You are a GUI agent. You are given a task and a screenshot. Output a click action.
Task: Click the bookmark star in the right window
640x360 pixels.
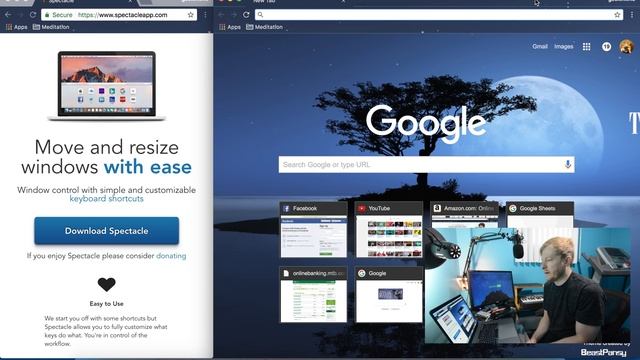(617, 15)
